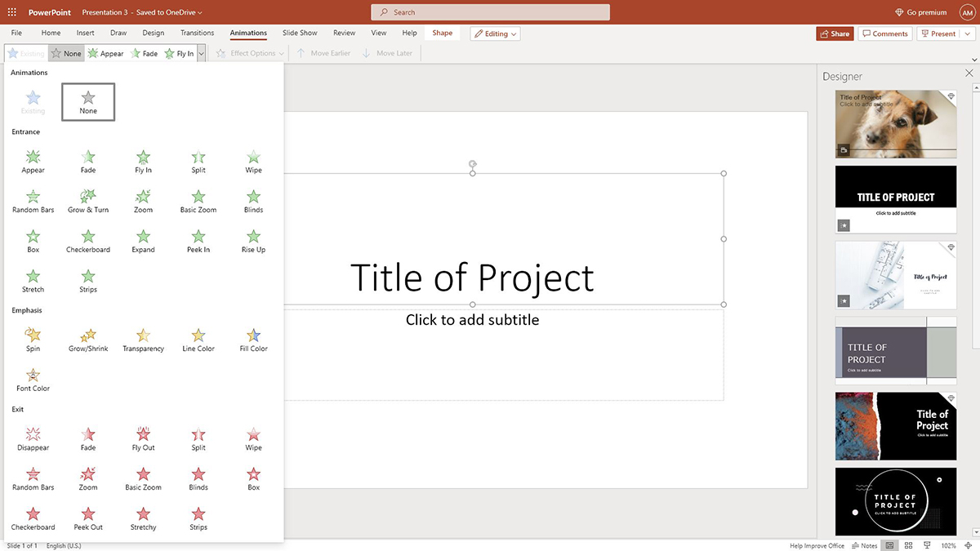Screen dimensions: 980x551
Task: Apply the Grow & Turn entrance animation
Action: tap(88, 202)
